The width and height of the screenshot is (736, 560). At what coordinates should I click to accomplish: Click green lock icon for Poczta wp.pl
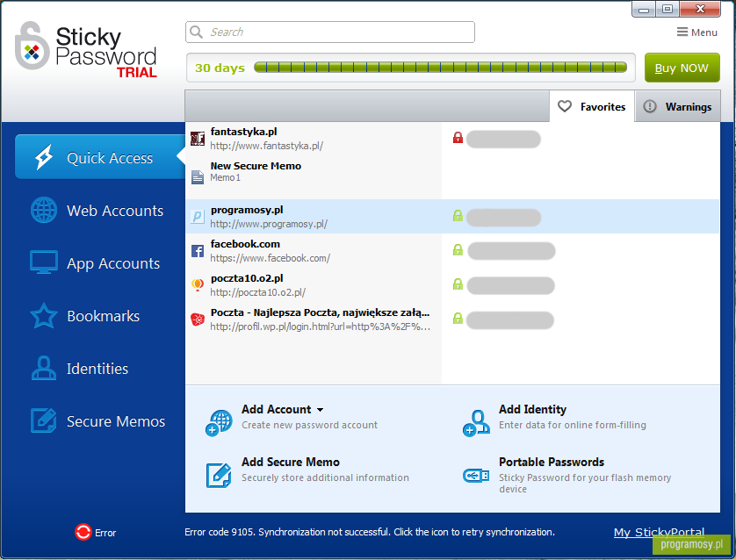[x=458, y=319]
